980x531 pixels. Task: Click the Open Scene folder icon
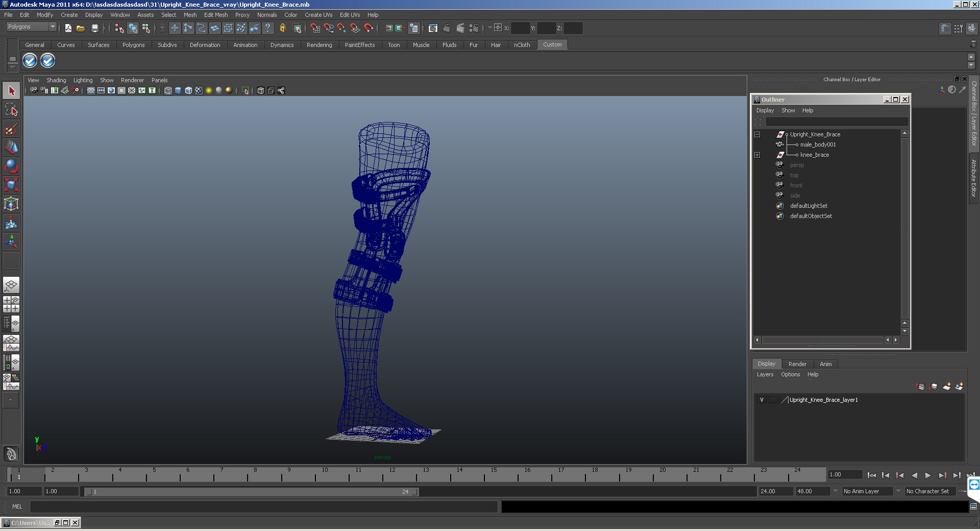[81, 28]
